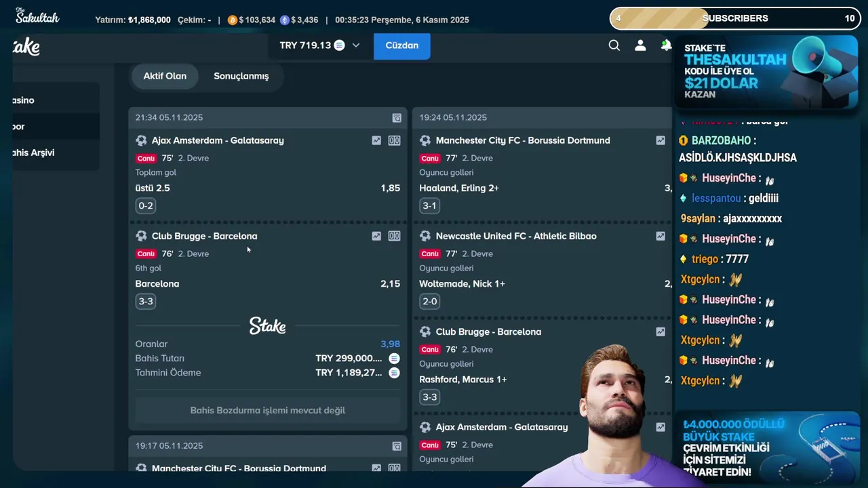The image size is (868, 488).
Task: Open Ajax Amsterdam - Galatasaray match link at 21:34
Action: (x=218, y=140)
